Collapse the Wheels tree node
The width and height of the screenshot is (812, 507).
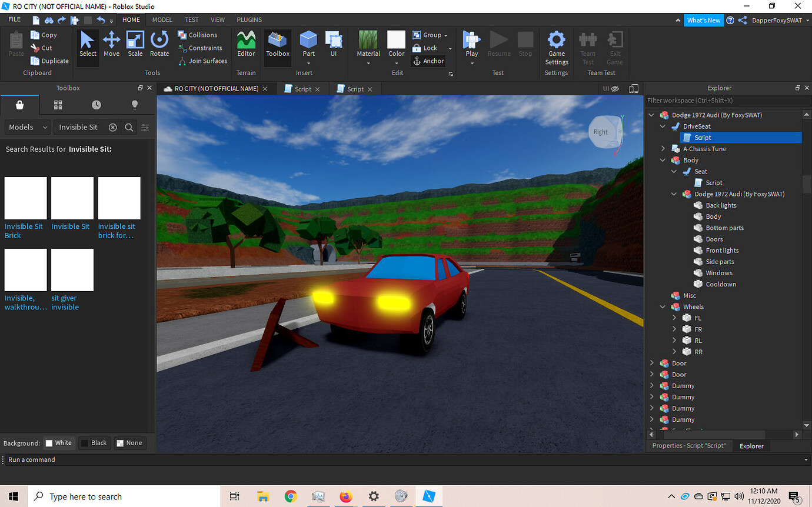tap(663, 307)
